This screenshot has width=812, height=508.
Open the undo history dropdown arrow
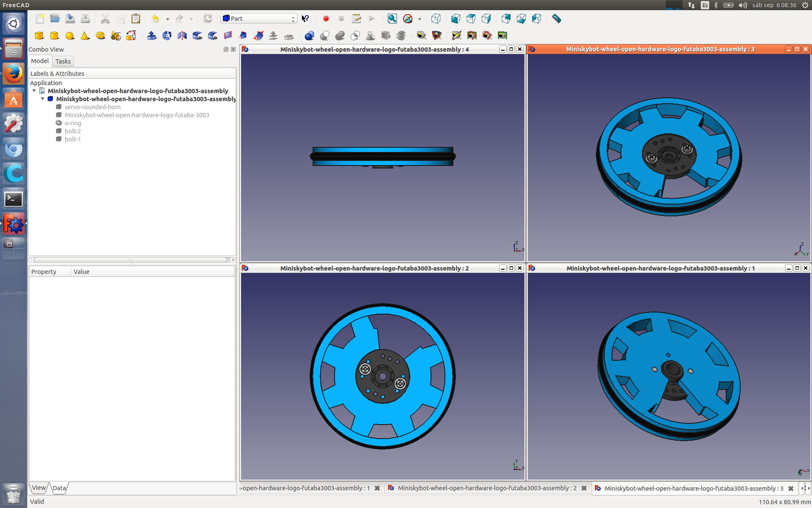[x=167, y=19]
